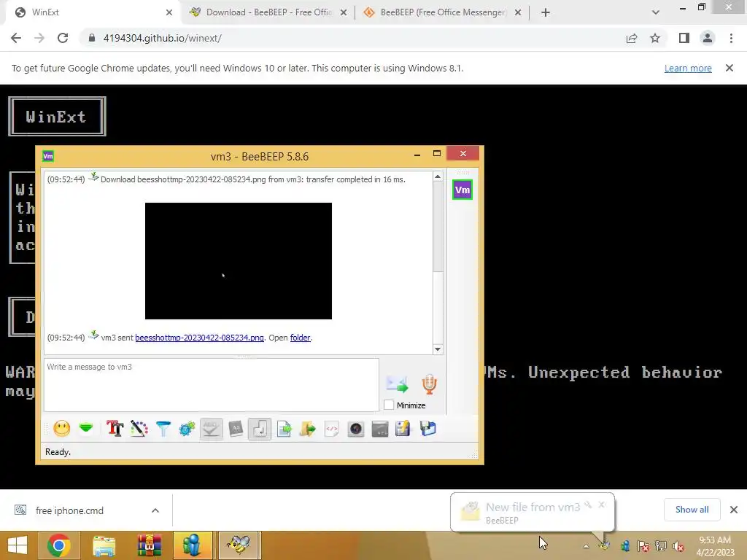
Task: Click the chat scrollbar up arrow
Action: [438, 176]
